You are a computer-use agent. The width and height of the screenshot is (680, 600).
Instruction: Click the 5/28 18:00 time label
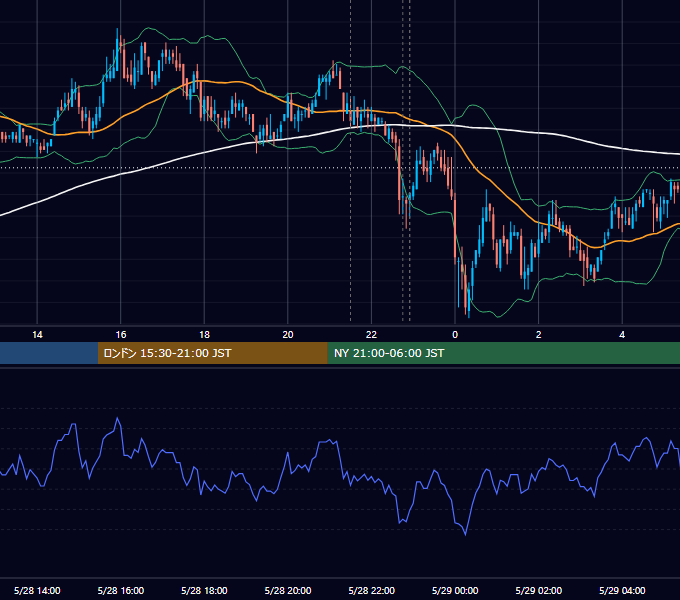click(204, 590)
